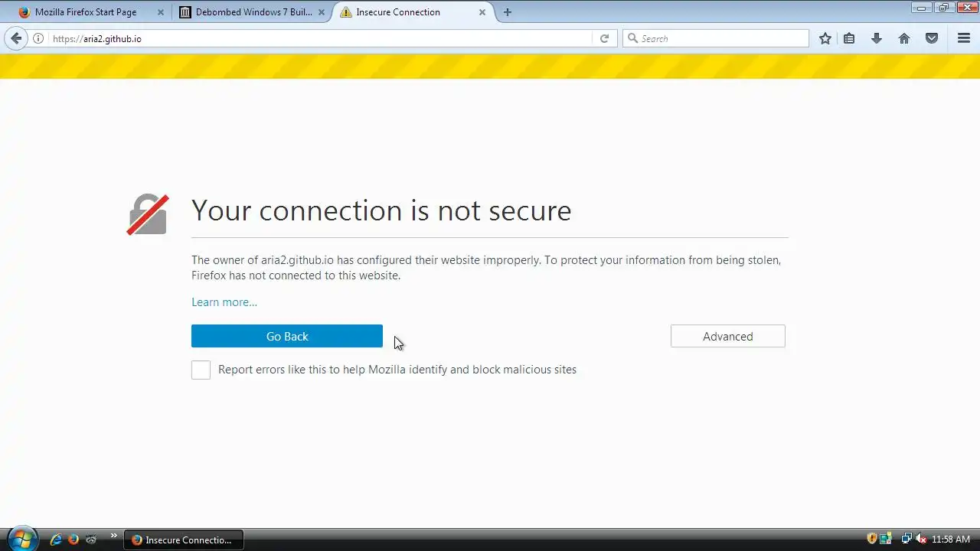The height and width of the screenshot is (551, 980).
Task: Click the third quick launch icon
Action: tap(91, 540)
